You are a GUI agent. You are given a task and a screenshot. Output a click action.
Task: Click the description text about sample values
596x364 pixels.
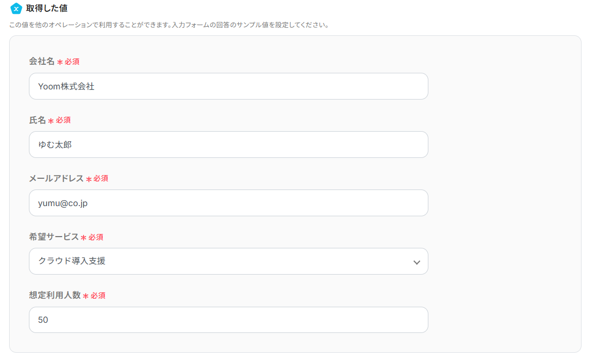point(169,25)
